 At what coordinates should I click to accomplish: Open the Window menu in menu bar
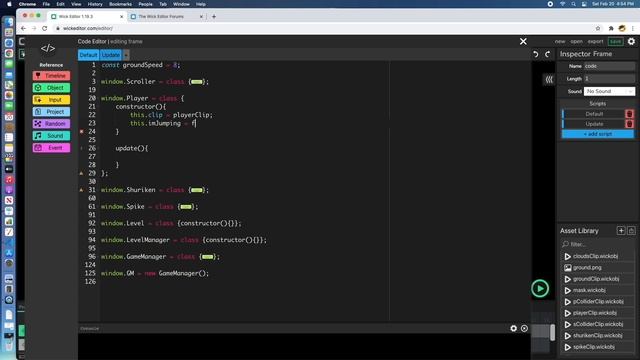coord(181,4)
